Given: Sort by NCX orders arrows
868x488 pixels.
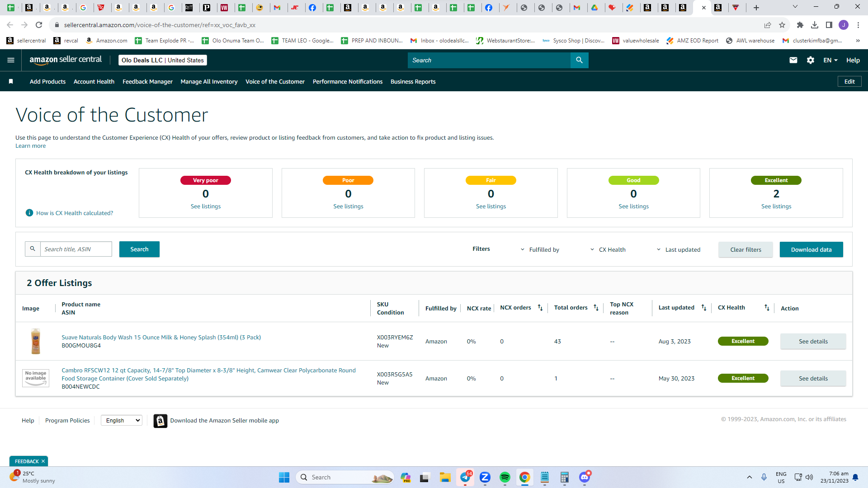Looking at the screenshot, I should (x=540, y=308).
